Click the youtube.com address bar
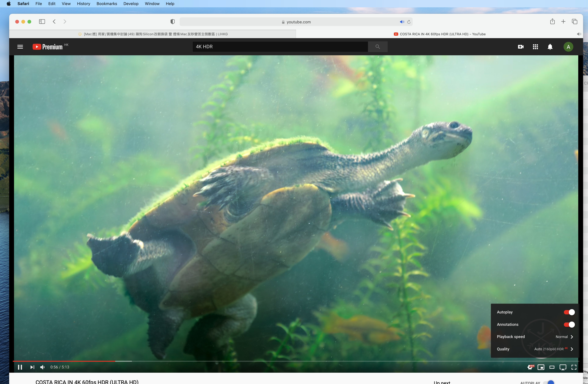588x384 pixels. 296,22
